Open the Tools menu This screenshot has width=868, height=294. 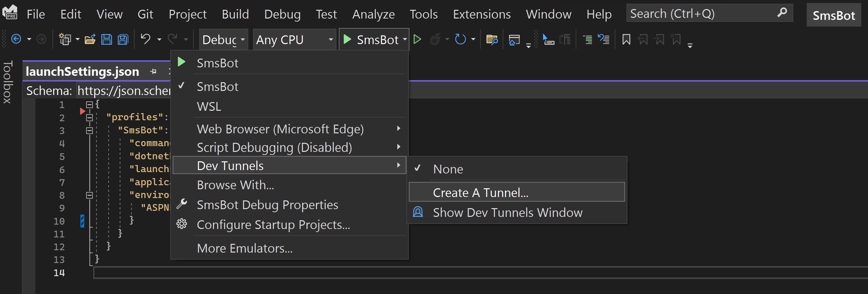point(424,14)
